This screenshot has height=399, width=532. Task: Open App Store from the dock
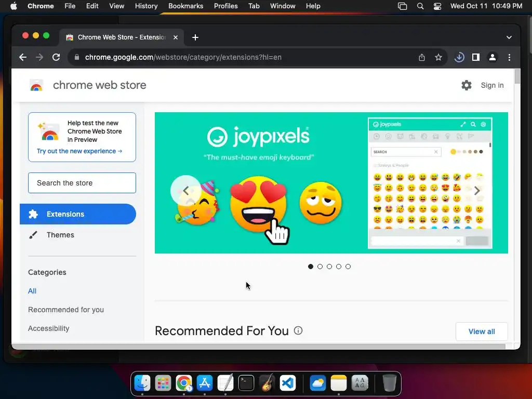click(205, 383)
